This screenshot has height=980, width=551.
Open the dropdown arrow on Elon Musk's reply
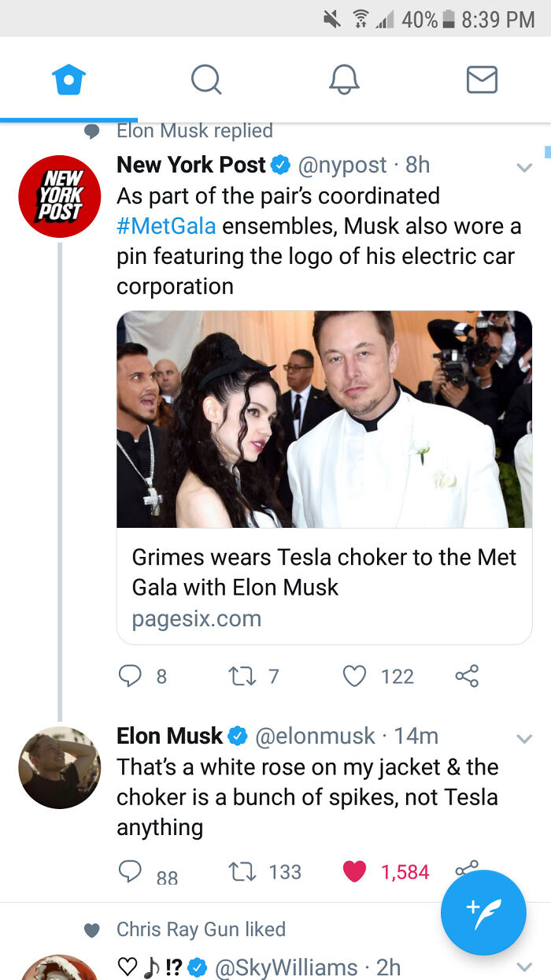pyautogui.click(x=525, y=738)
